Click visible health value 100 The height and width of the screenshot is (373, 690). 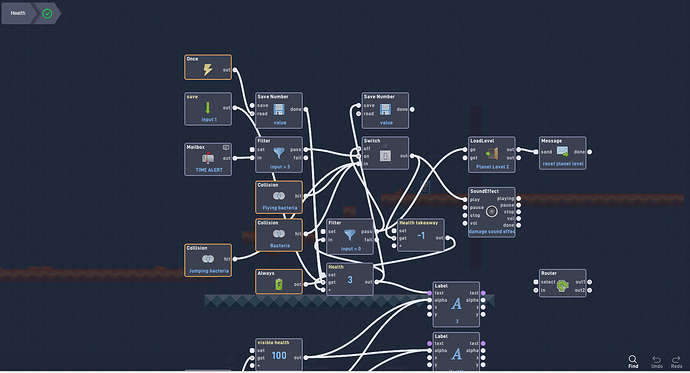pos(279,355)
